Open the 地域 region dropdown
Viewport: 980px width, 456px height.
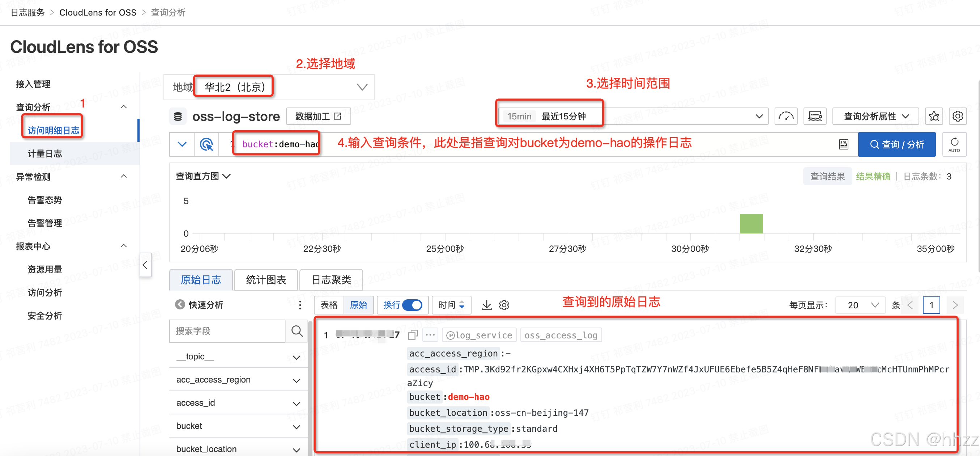(361, 87)
